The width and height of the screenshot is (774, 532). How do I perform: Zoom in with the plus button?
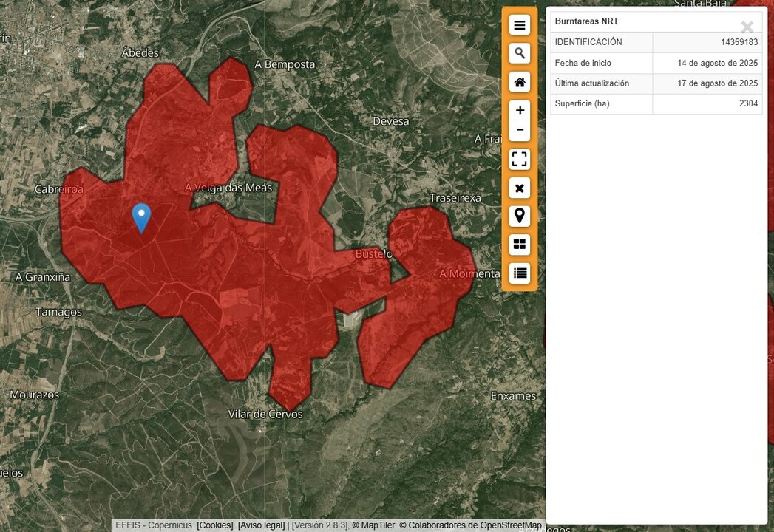pyautogui.click(x=519, y=110)
